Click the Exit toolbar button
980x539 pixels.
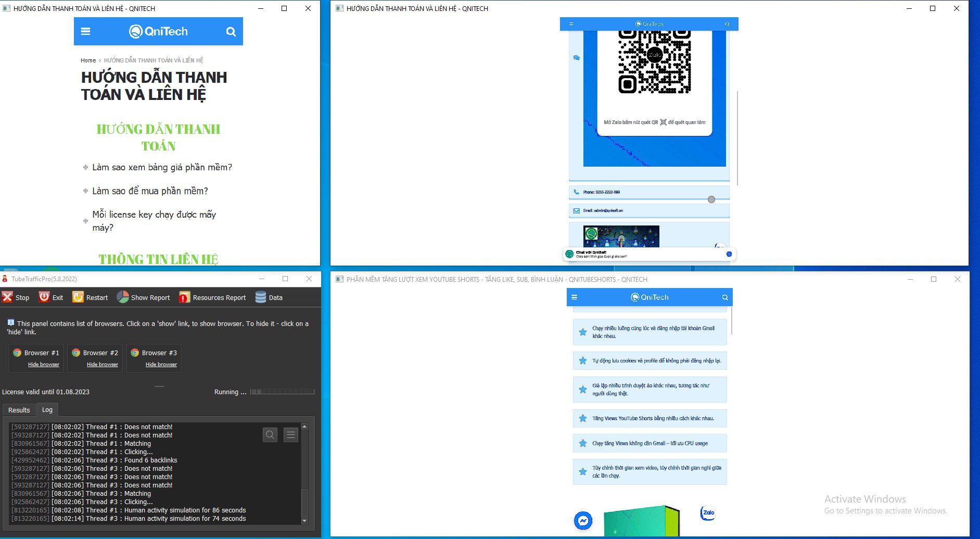click(x=51, y=297)
